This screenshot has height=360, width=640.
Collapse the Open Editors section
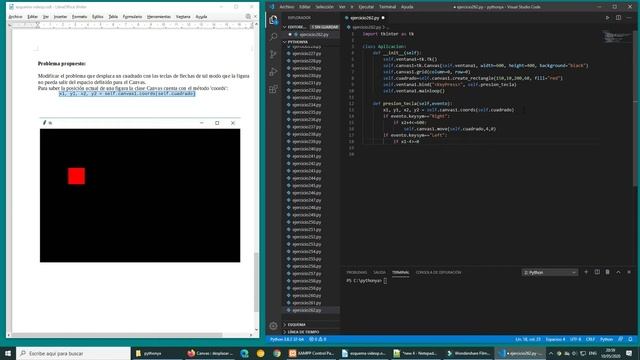pyautogui.click(x=284, y=27)
